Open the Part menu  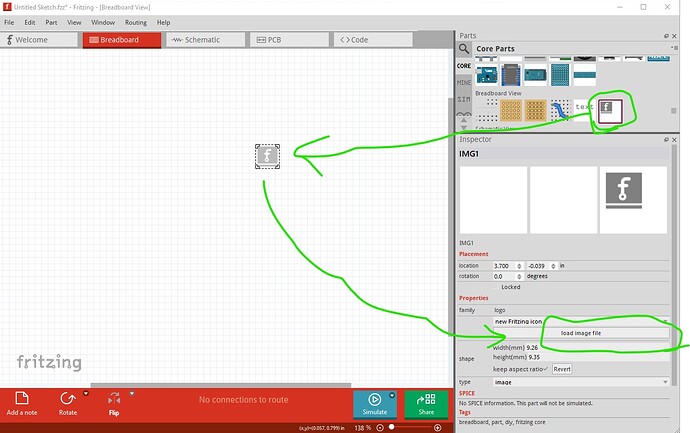[51, 22]
